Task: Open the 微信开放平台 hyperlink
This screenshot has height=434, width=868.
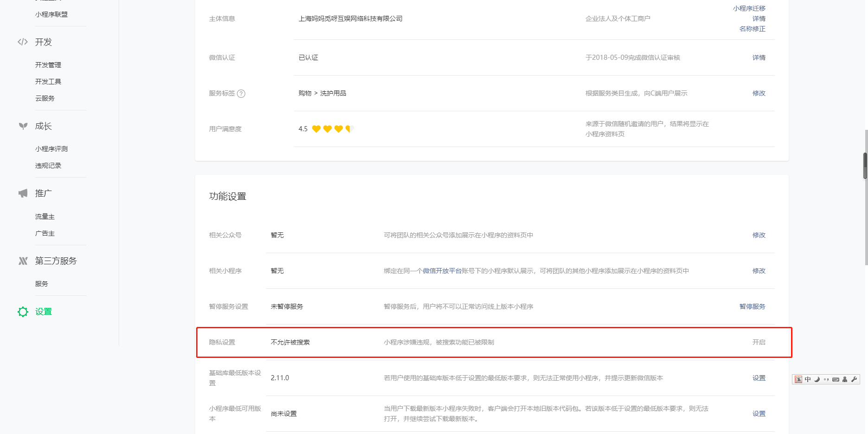Action: [x=442, y=271]
